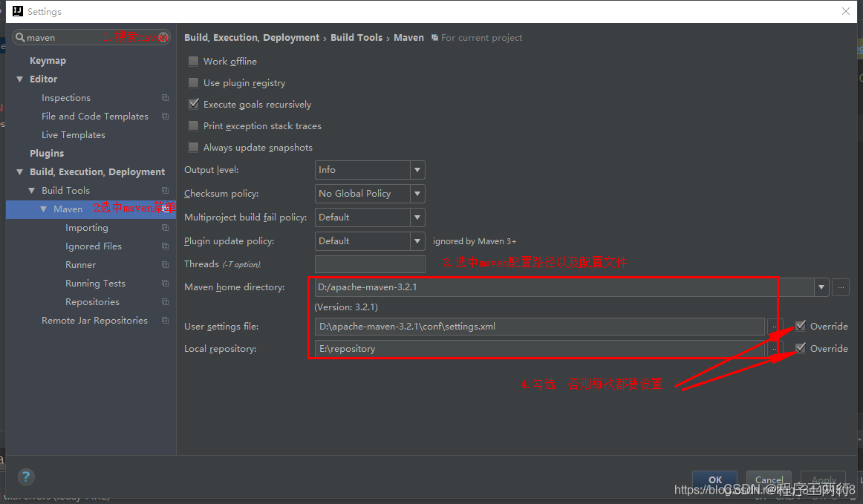Click project-scope icon beside Inspections
863x504 pixels.
tap(165, 97)
